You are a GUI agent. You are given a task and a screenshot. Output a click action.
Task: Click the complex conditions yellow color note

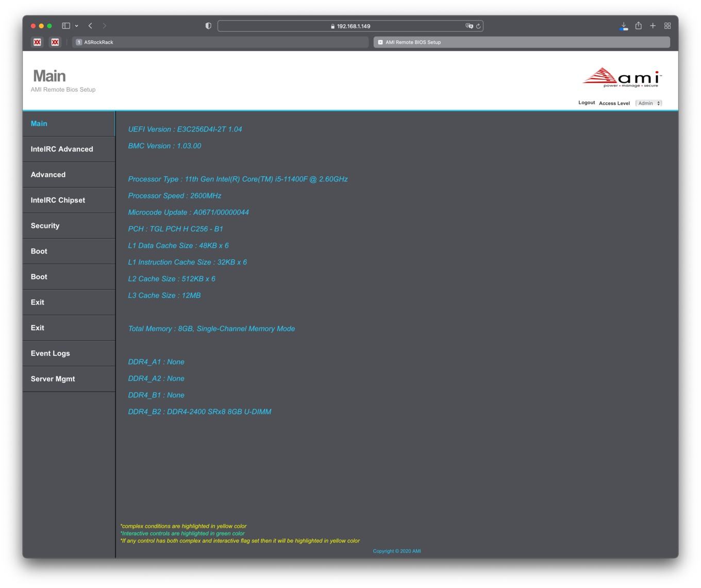183,526
